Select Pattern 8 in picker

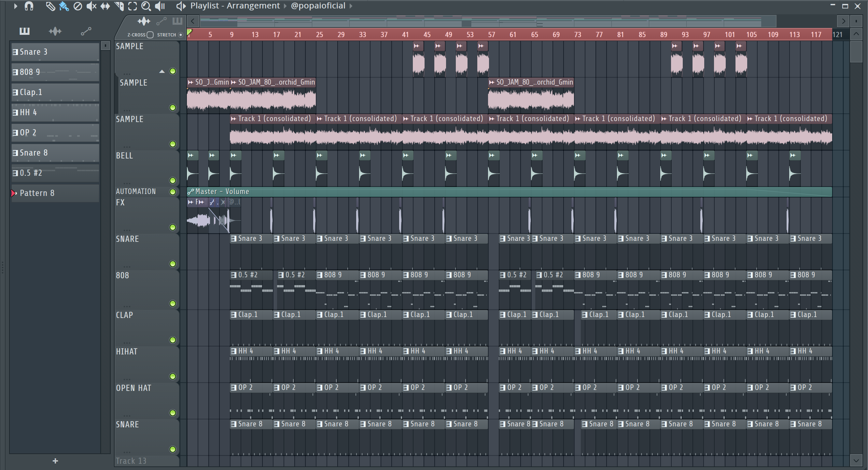tap(55, 193)
